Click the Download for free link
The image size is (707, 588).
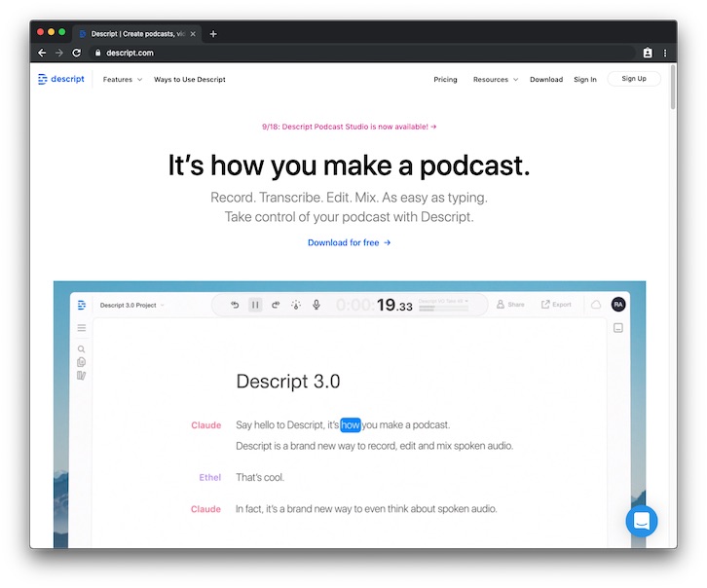(x=349, y=242)
